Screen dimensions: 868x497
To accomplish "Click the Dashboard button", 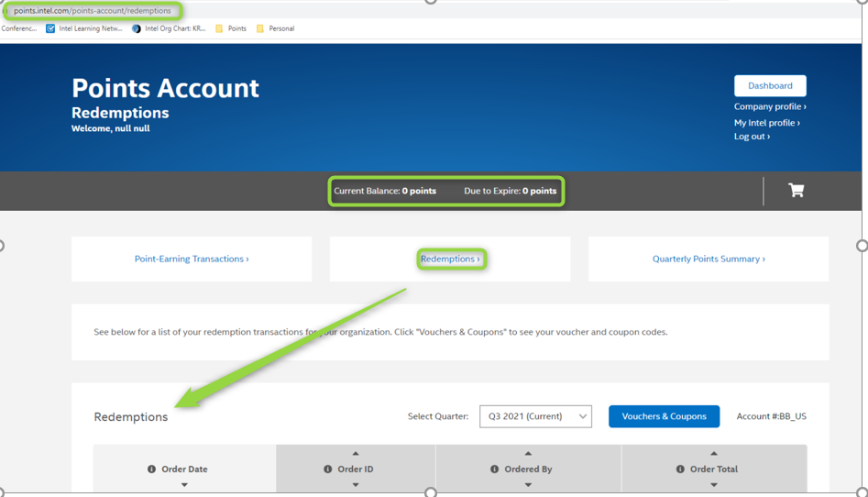I will click(x=770, y=86).
